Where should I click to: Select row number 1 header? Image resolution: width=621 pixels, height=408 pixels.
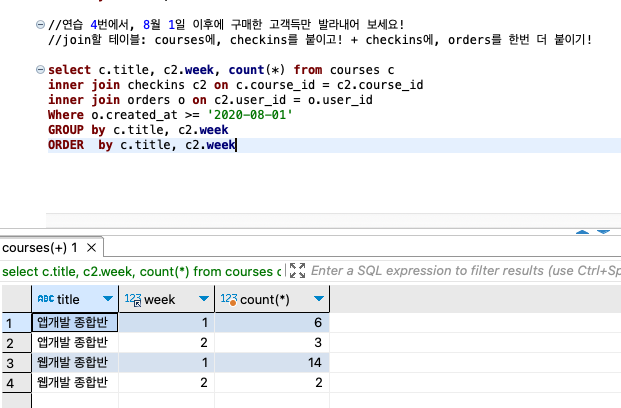point(16,323)
